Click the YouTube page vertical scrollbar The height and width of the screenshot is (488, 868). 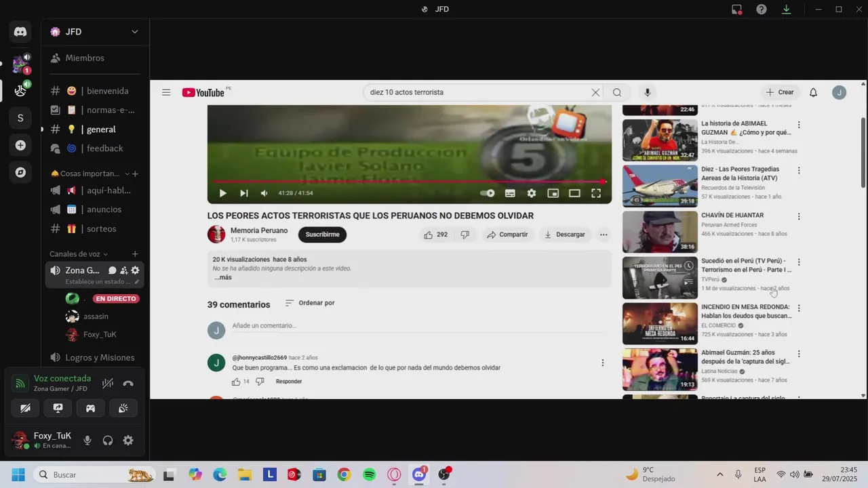tap(863, 152)
